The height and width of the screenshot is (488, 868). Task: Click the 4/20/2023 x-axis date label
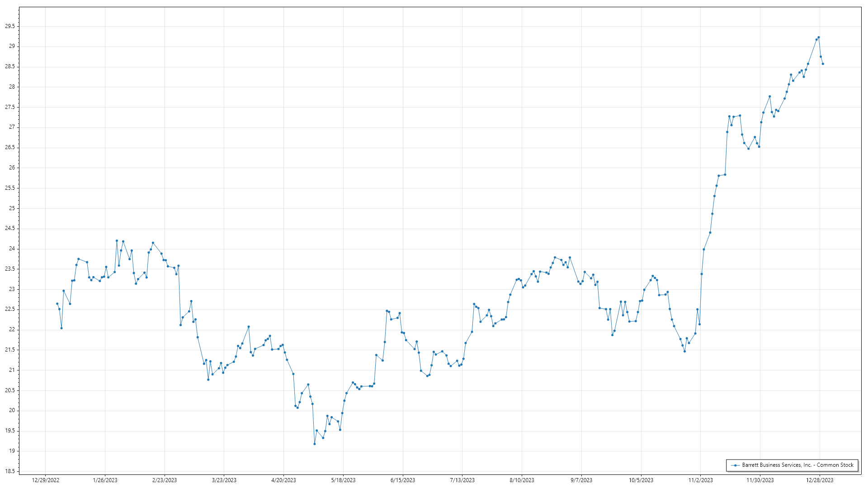click(x=283, y=480)
